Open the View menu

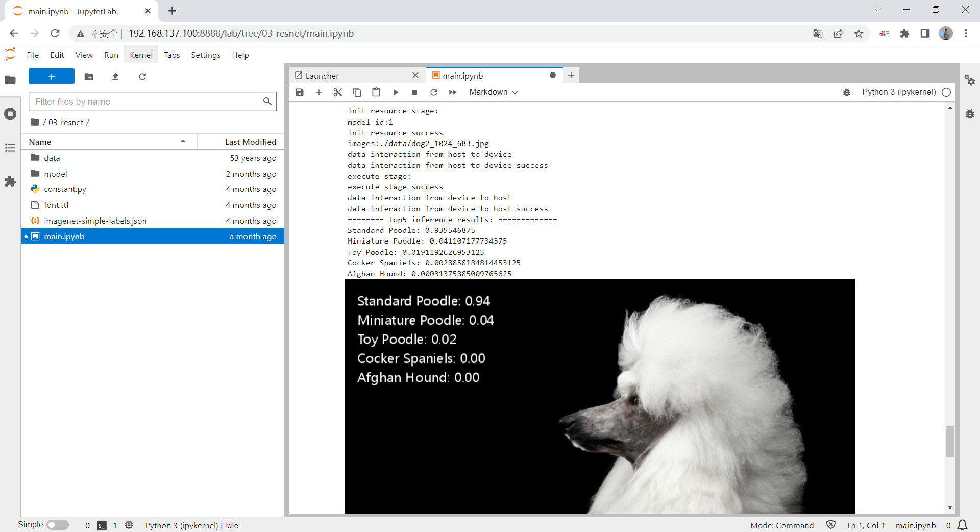(84, 55)
